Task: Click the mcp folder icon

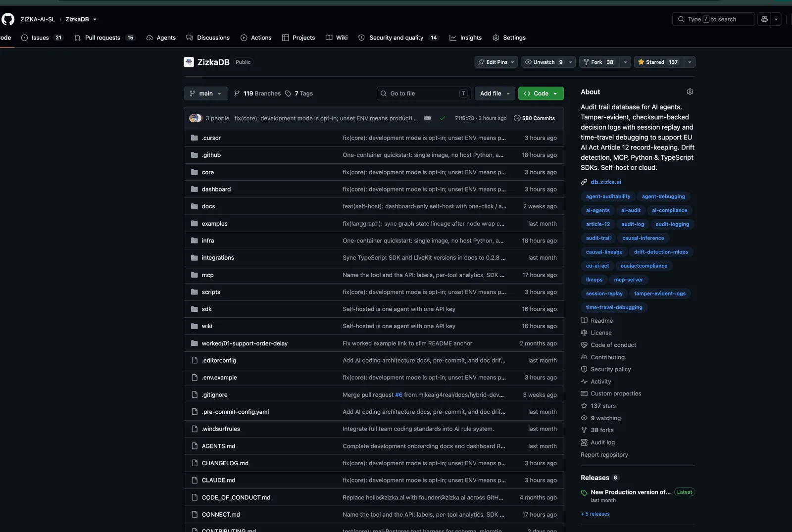Action: 195,275
